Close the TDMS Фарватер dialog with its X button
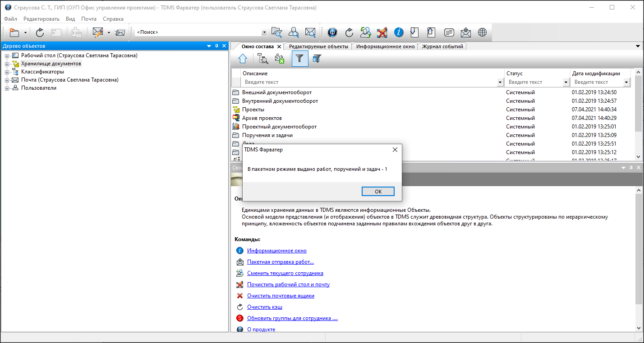Viewport: 644px width, 343px height. click(x=395, y=150)
